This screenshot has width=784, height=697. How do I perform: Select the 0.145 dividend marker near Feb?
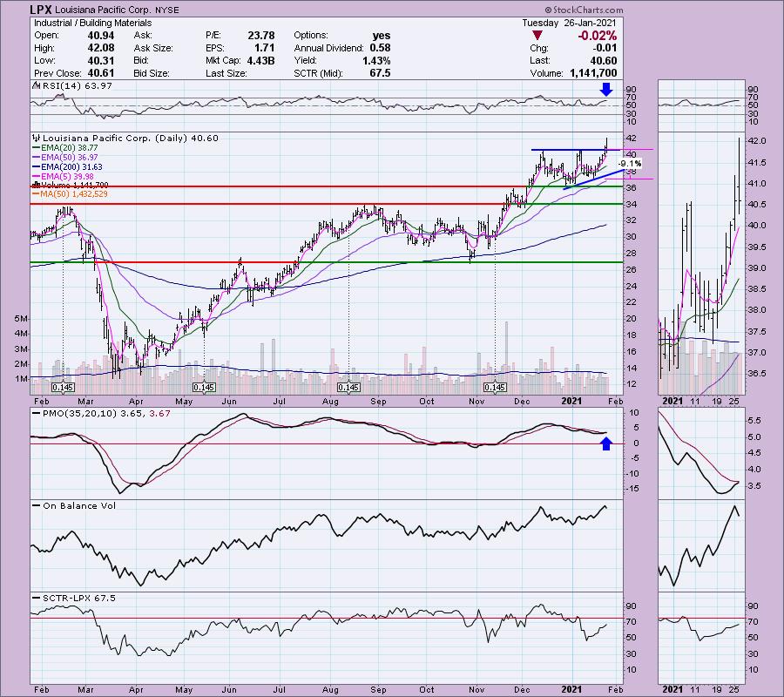tap(63, 388)
